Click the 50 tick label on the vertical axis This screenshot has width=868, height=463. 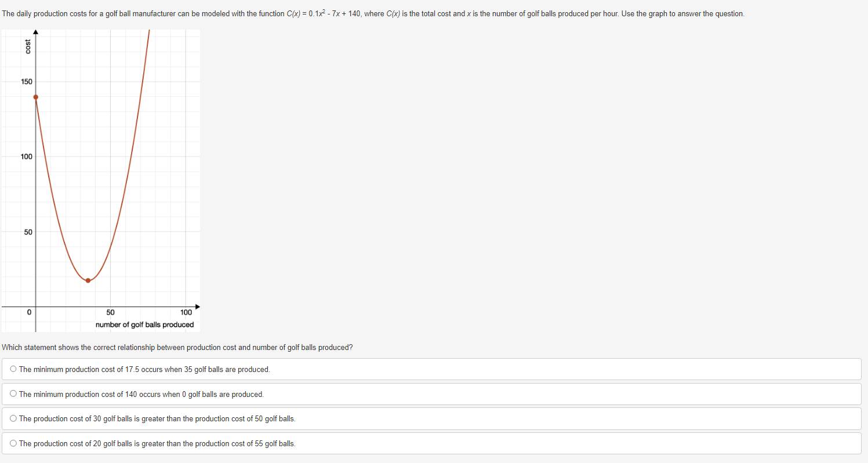[27, 232]
